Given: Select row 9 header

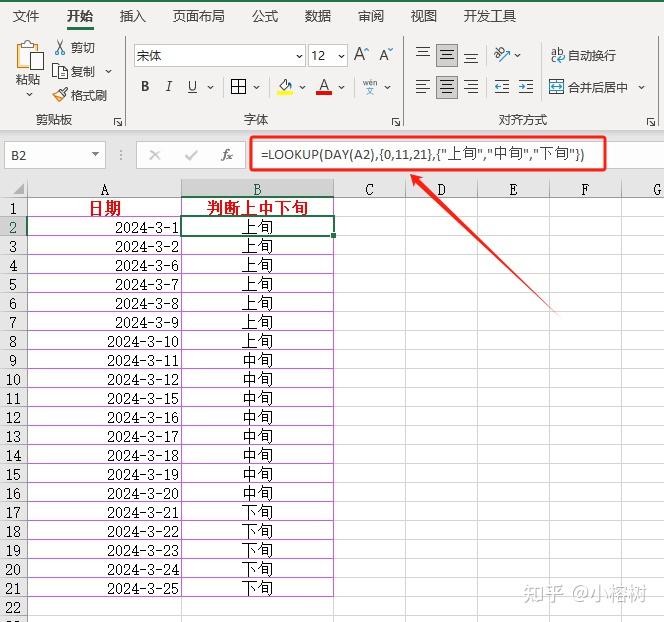Looking at the screenshot, I should coord(13,360).
